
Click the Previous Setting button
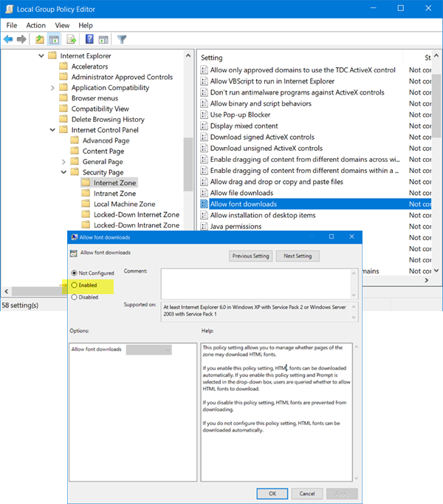pos(250,256)
